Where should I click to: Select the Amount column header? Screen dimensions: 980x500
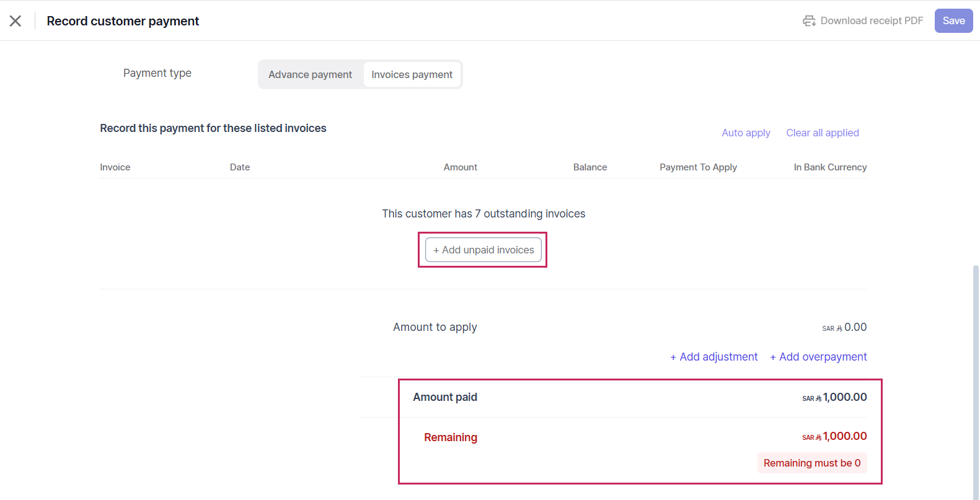[460, 167]
